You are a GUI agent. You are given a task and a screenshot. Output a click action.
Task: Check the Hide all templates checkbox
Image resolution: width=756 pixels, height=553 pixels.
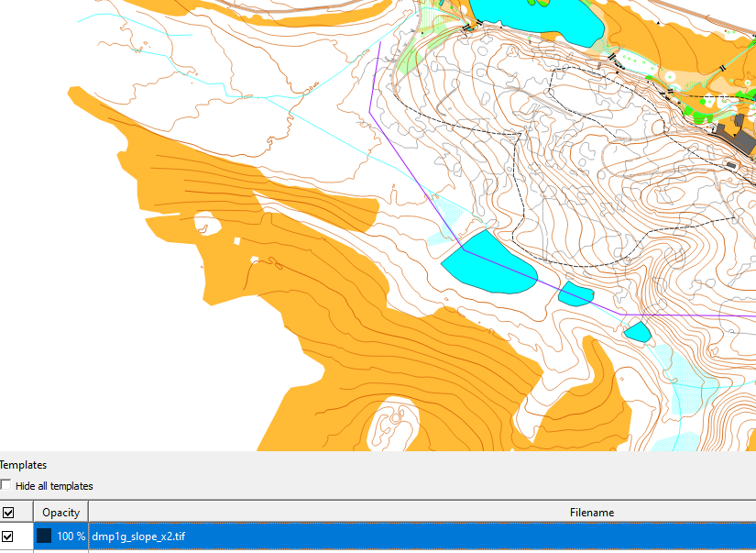point(5,485)
